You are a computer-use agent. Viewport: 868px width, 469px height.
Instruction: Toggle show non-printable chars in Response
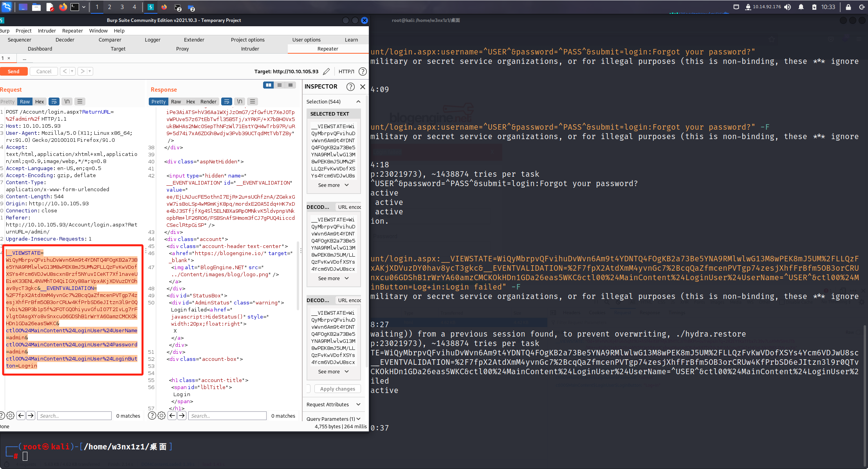click(x=240, y=101)
